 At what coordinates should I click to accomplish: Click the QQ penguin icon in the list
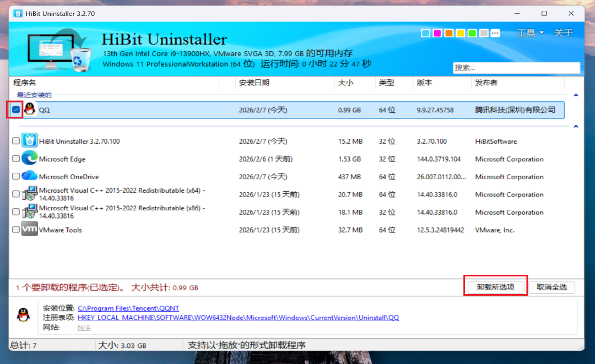pyautogui.click(x=30, y=109)
